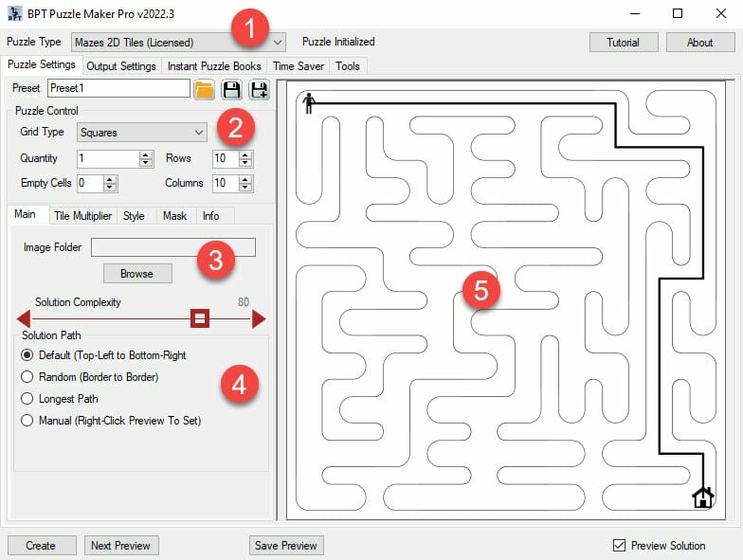Click the save preset floppy disk icon
This screenshot has height=560, width=743.
[x=231, y=89]
